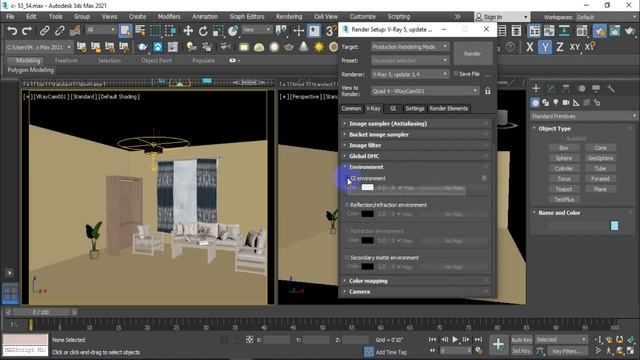Expand the Bucket image sampler rollout
Screen dimensions: 640x360
416,135
